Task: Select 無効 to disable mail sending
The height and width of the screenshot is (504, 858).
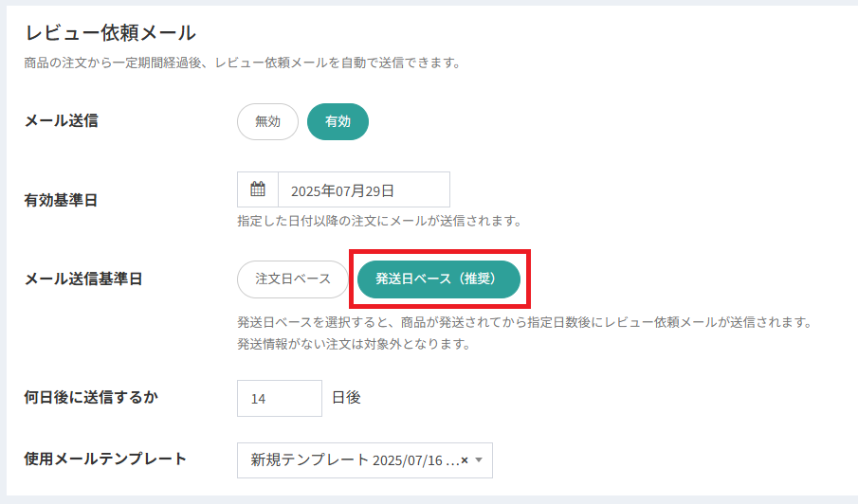Action: click(267, 121)
